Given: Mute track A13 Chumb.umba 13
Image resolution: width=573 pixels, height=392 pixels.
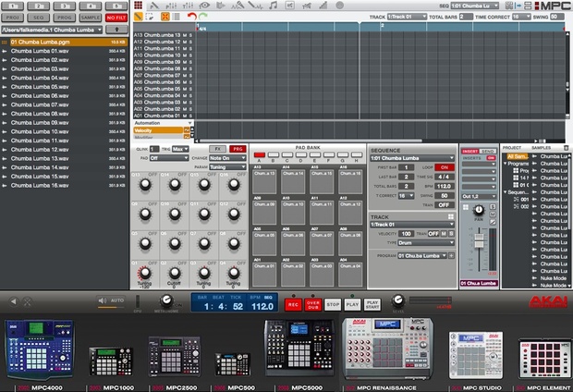Looking at the screenshot, I should pyautogui.click(x=185, y=35).
